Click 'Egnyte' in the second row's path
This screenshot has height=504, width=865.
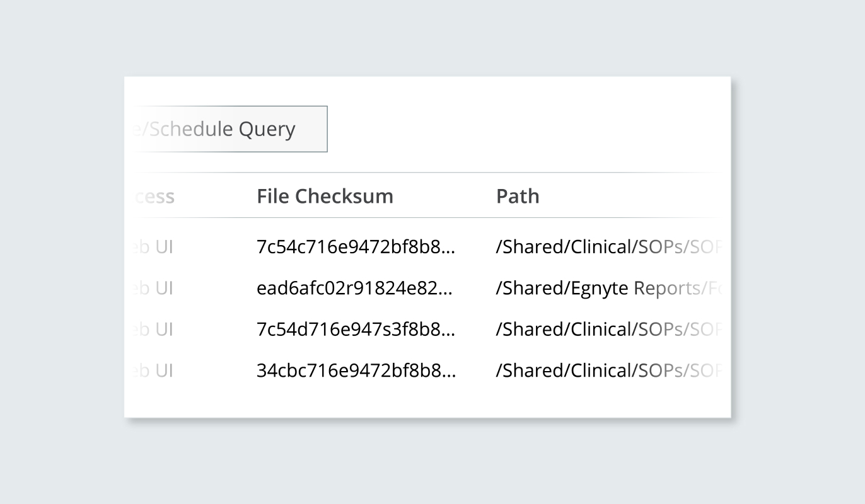click(x=599, y=289)
